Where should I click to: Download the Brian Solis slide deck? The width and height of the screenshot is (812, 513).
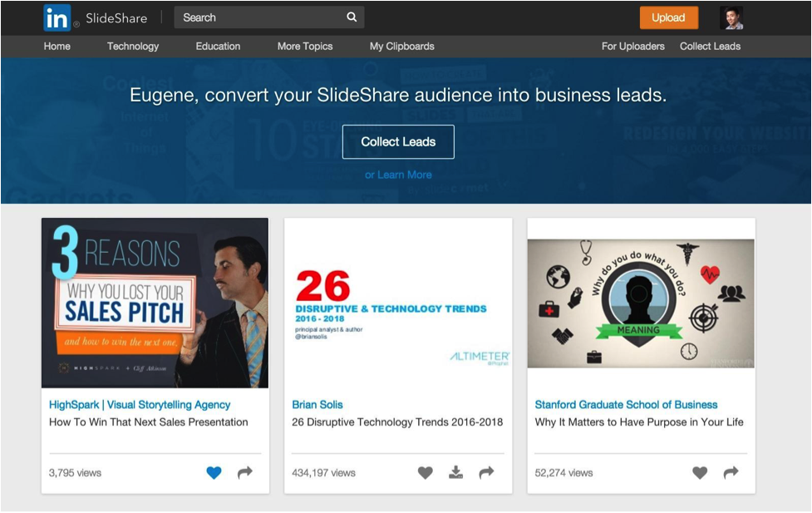tap(455, 472)
